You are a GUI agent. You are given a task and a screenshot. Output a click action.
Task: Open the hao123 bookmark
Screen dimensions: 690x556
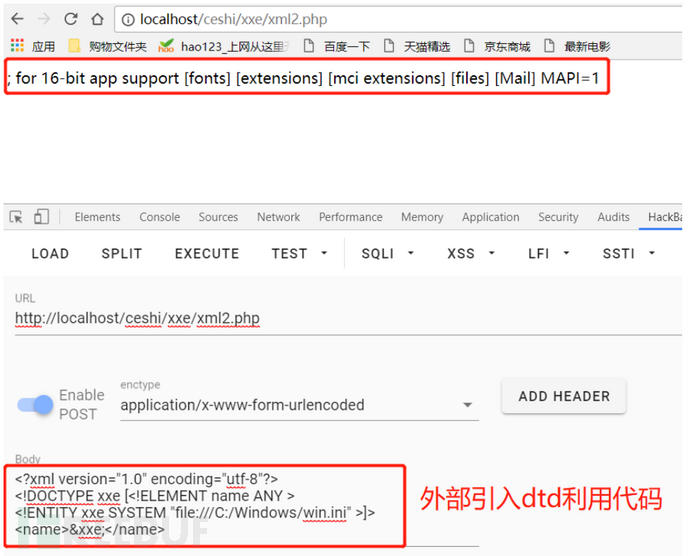click(223, 46)
